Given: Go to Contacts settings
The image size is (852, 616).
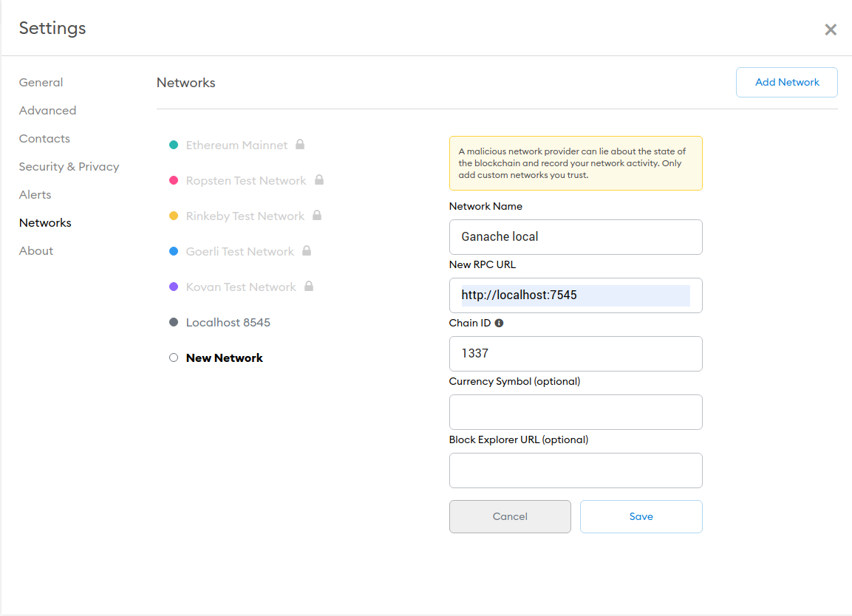Looking at the screenshot, I should (x=44, y=139).
